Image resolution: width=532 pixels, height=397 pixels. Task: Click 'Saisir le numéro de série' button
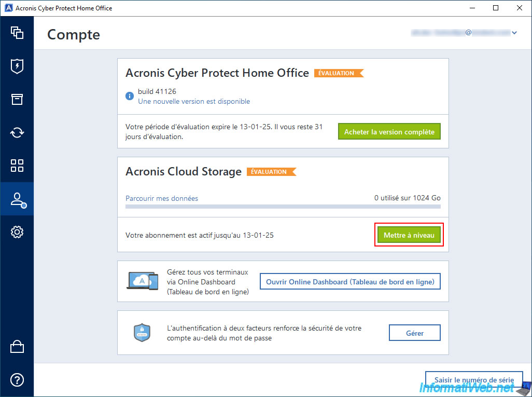click(x=474, y=380)
